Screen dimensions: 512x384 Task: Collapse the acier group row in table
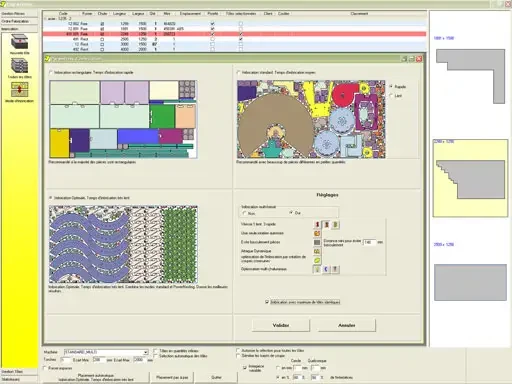pyautogui.click(x=45, y=19)
